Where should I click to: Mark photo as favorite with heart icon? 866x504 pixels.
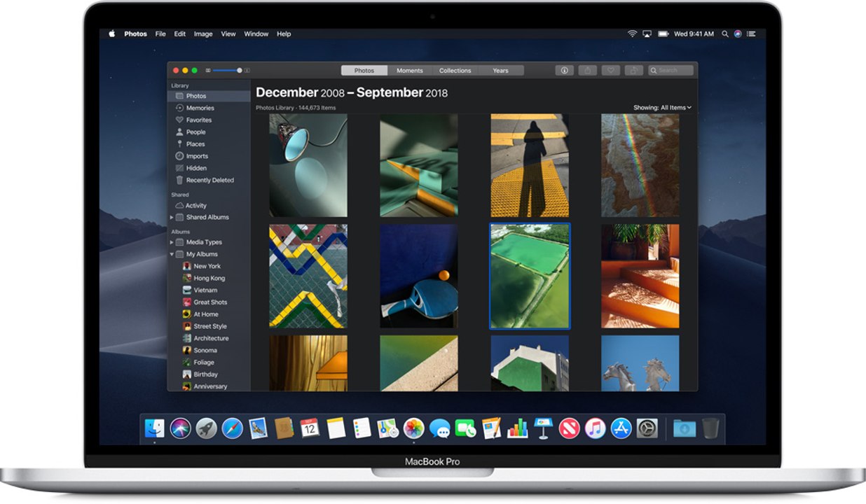[x=611, y=70]
